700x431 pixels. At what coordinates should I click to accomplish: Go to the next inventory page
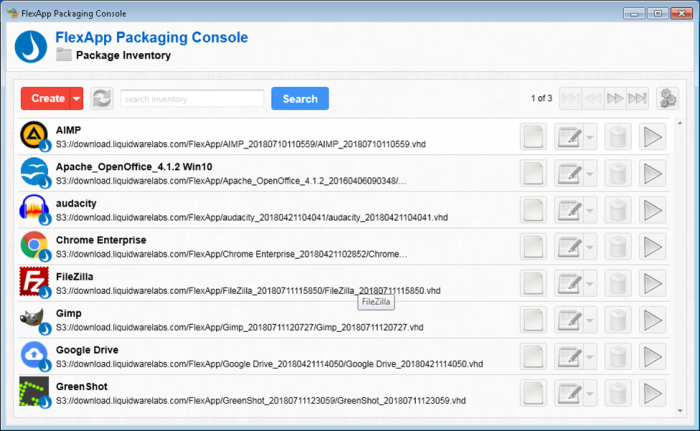[615, 98]
